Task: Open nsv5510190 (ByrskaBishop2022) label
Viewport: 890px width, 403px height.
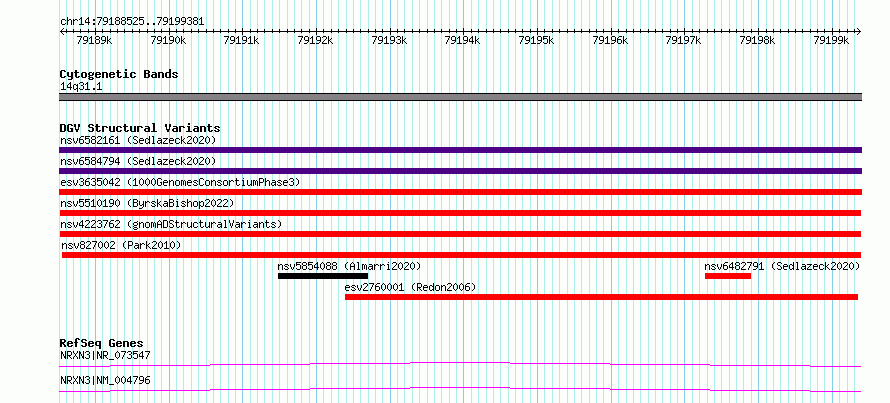Action: click(x=147, y=203)
